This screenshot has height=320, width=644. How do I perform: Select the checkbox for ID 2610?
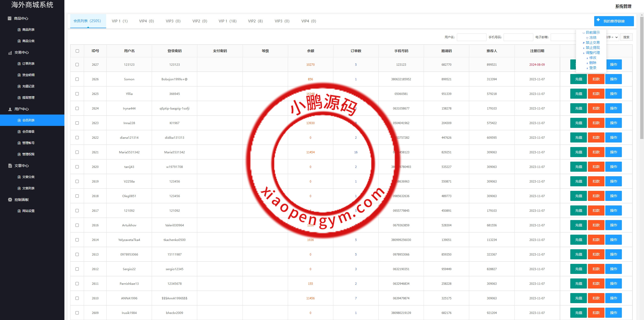coord(77,298)
